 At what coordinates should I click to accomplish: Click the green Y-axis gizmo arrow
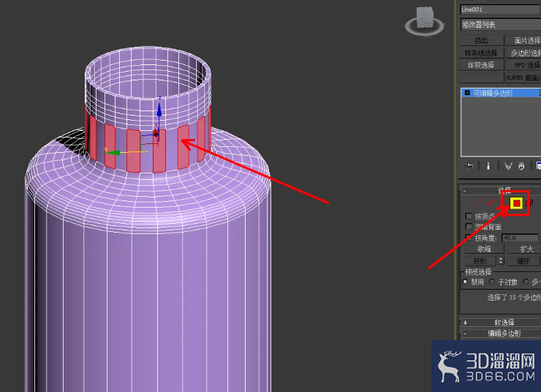pos(114,152)
